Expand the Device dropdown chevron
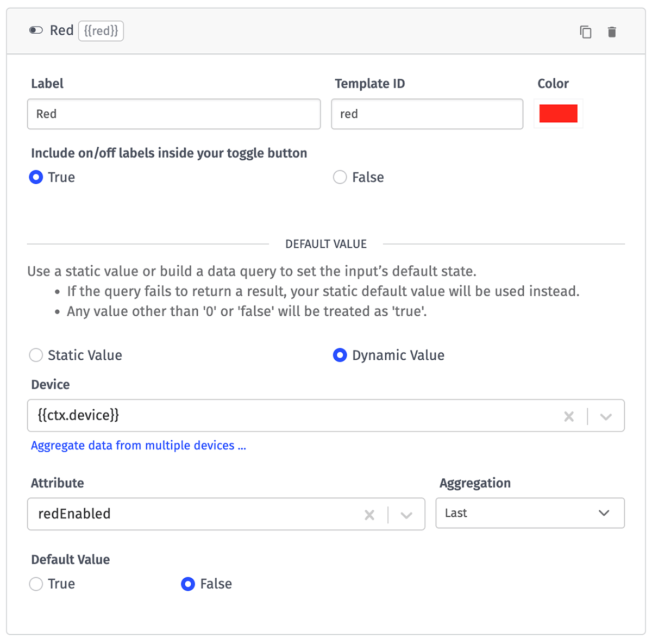The width and height of the screenshot is (652, 644). pyautogui.click(x=606, y=416)
